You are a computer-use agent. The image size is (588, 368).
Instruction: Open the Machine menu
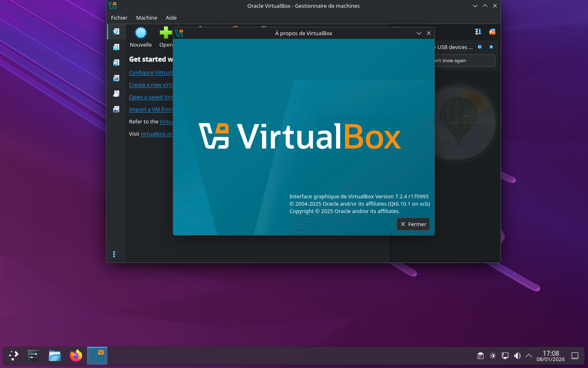[x=147, y=18]
